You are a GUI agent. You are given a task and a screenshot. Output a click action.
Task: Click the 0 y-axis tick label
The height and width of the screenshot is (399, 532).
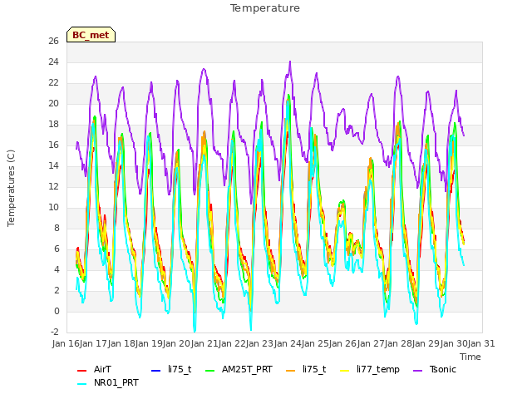click(57, 311)
